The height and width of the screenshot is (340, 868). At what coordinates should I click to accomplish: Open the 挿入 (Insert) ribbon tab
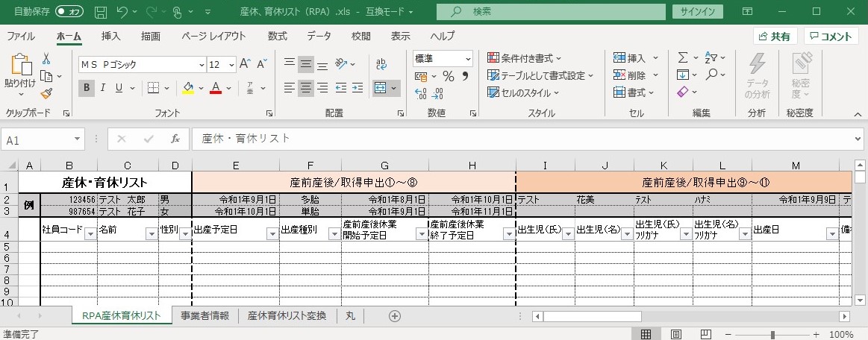click(110, 36)
